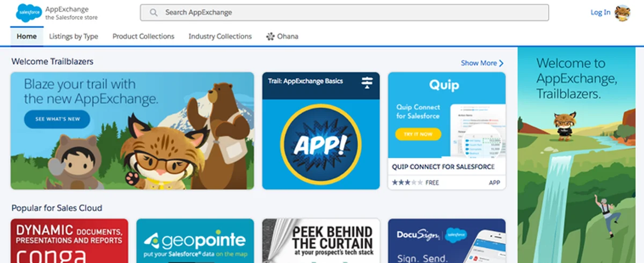The image size is (644, 263).
Task: Focus the Search AppExchange field
Action: 345,12
